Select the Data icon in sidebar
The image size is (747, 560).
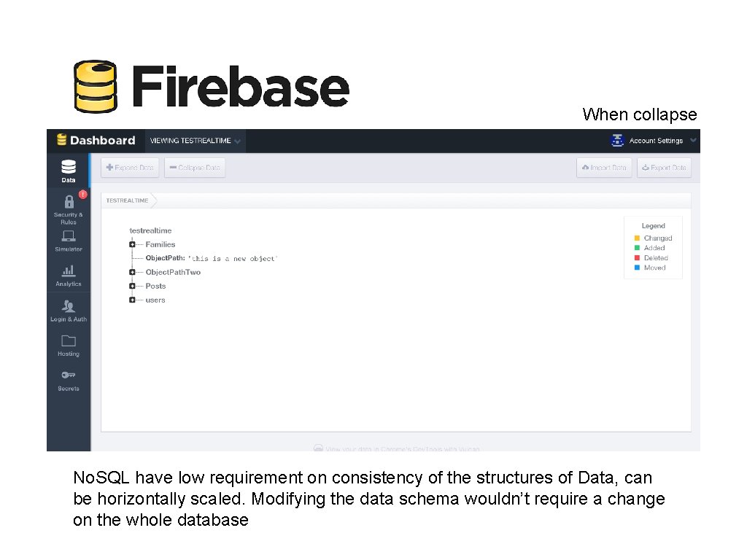68,168
